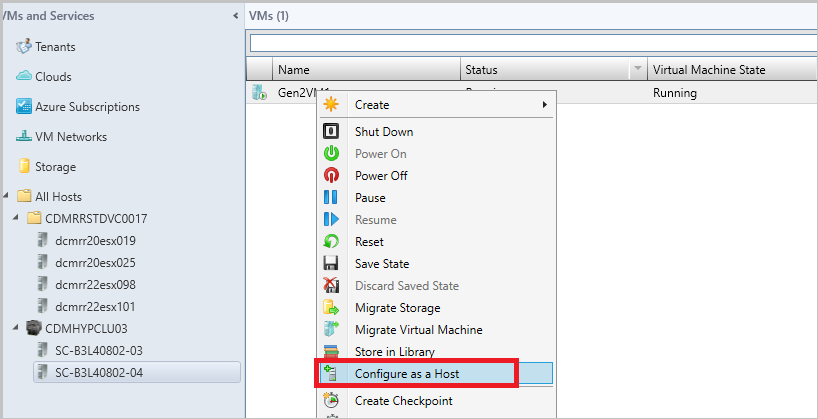Screen dimensions: 818x419
Task: Click the Create Checkpoint clock icon
Action: 331,400
